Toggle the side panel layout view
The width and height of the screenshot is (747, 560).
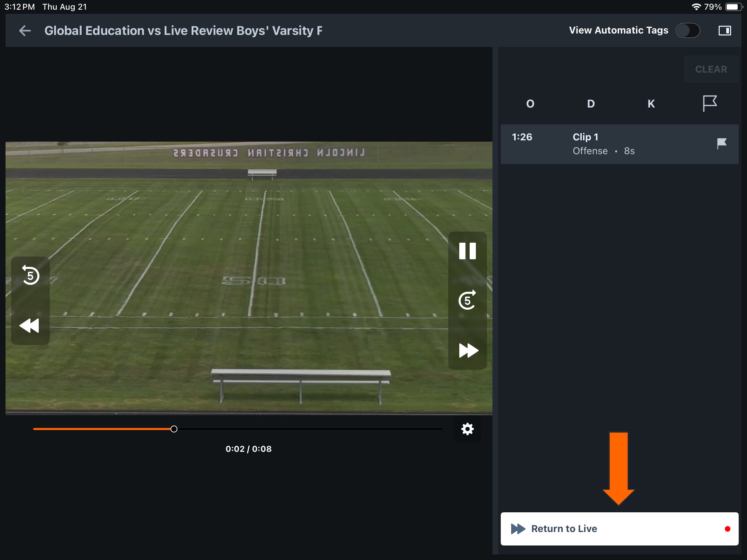point(725,30)
